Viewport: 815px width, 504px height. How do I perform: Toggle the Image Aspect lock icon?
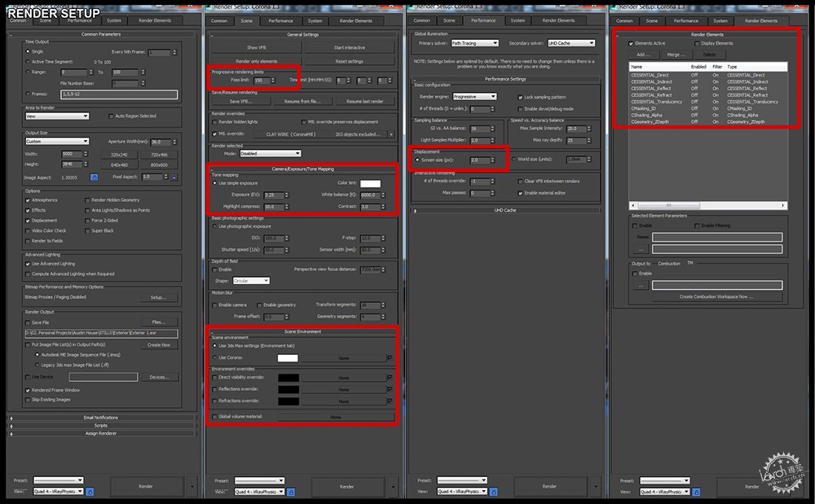click(x=94, y=177)
